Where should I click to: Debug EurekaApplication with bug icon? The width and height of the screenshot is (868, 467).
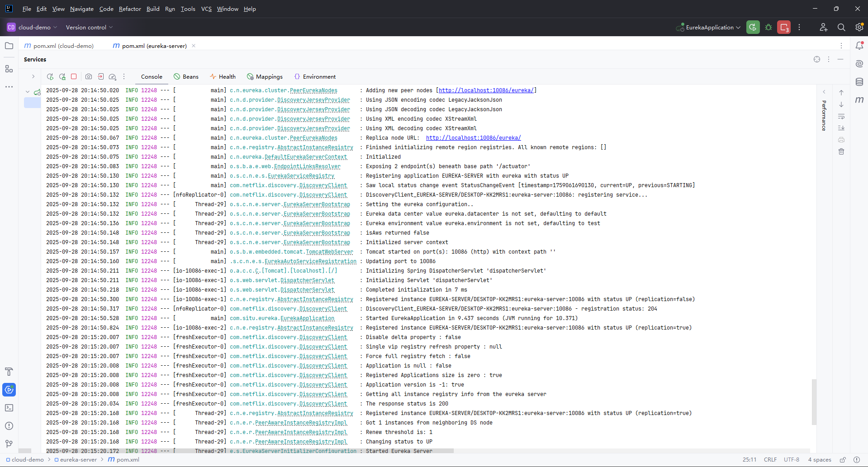768,27
